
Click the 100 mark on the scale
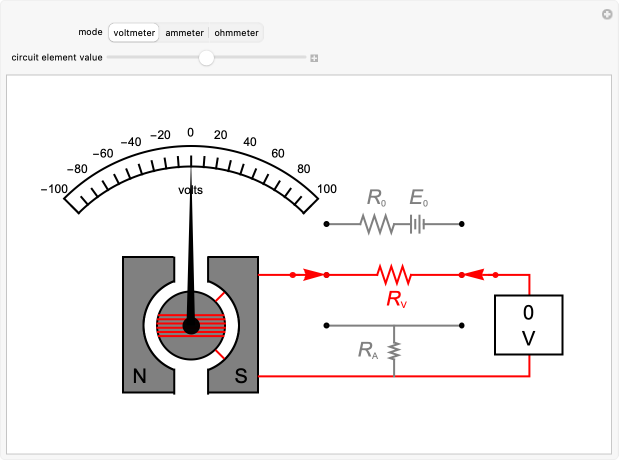326,188
